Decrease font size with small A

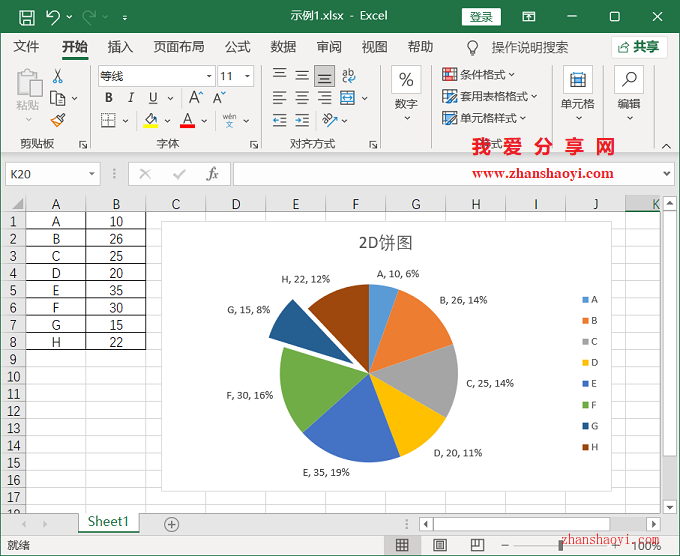tap(219, 98)
